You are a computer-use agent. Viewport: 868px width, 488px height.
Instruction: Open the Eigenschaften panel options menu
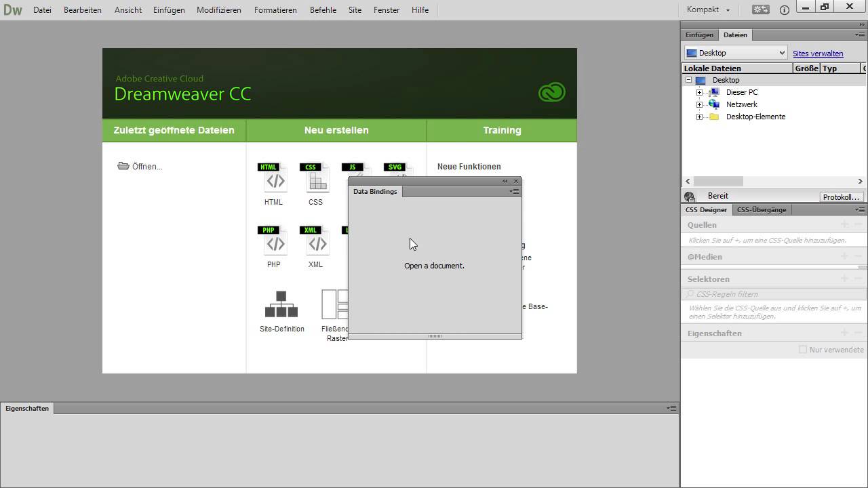coord(671,408)
